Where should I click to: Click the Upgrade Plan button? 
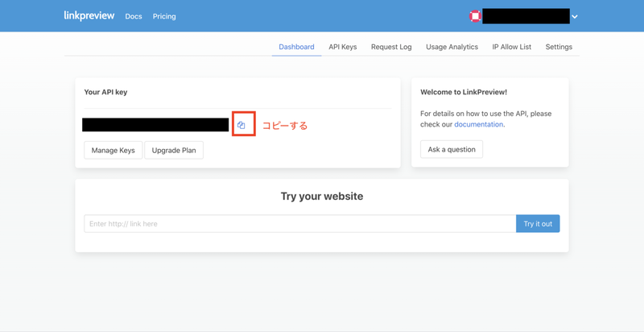pyautogui.click(x=174, y=150)
